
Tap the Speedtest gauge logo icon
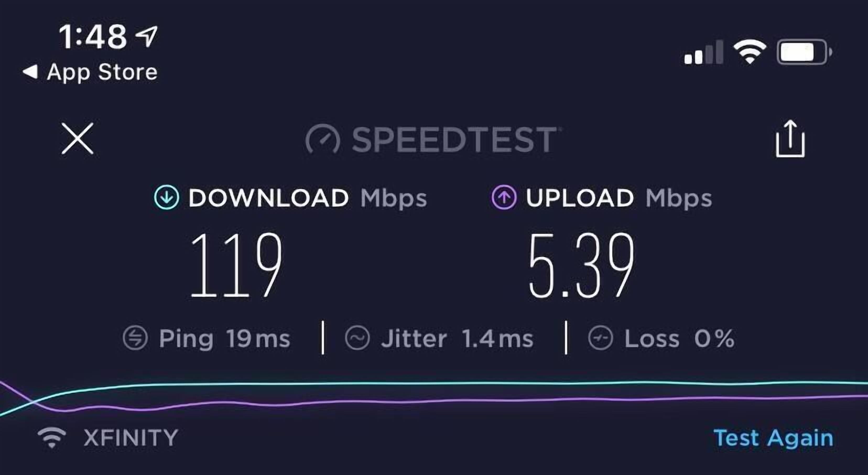pos(322,139)
